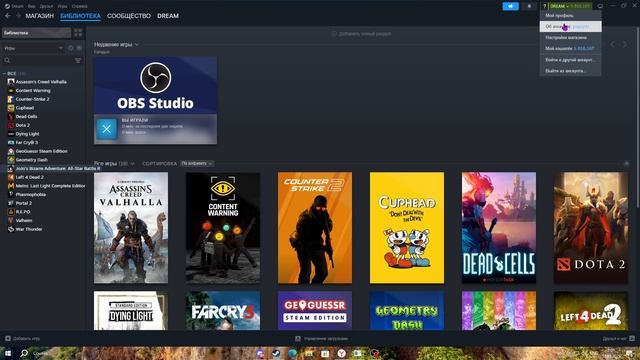The width and height of the screenshot is (640, 360).
Task: Click the blue announcements megaphone button
Action: click(511, 6)
